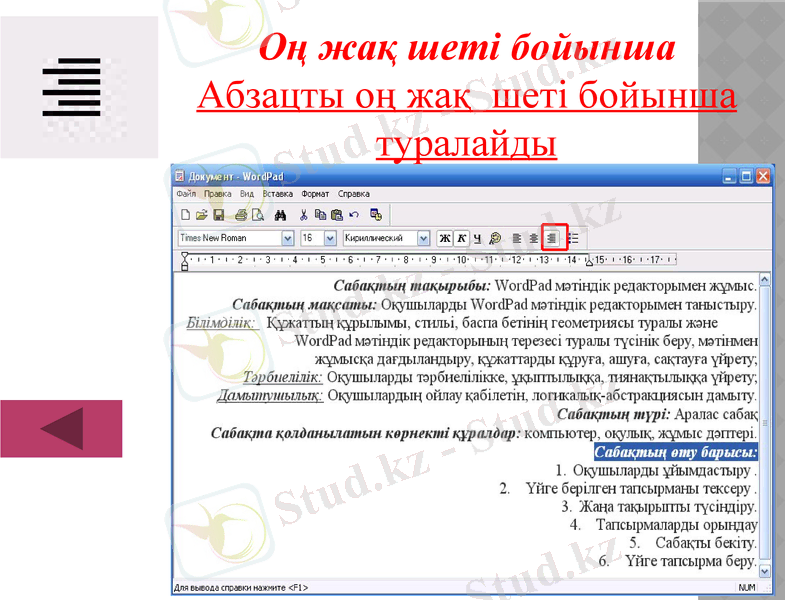Toggle bold with the Ж button

(x=445, y=238)
